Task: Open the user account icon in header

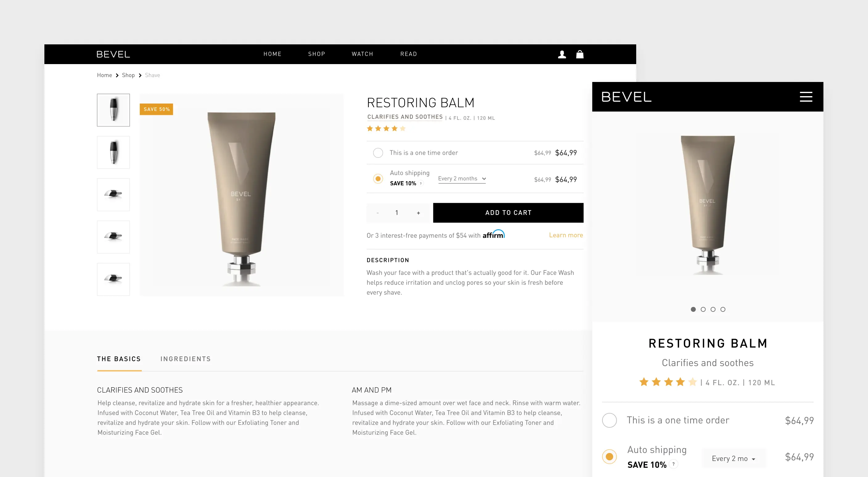Action: pyautogui.click(x=562, y=54)
